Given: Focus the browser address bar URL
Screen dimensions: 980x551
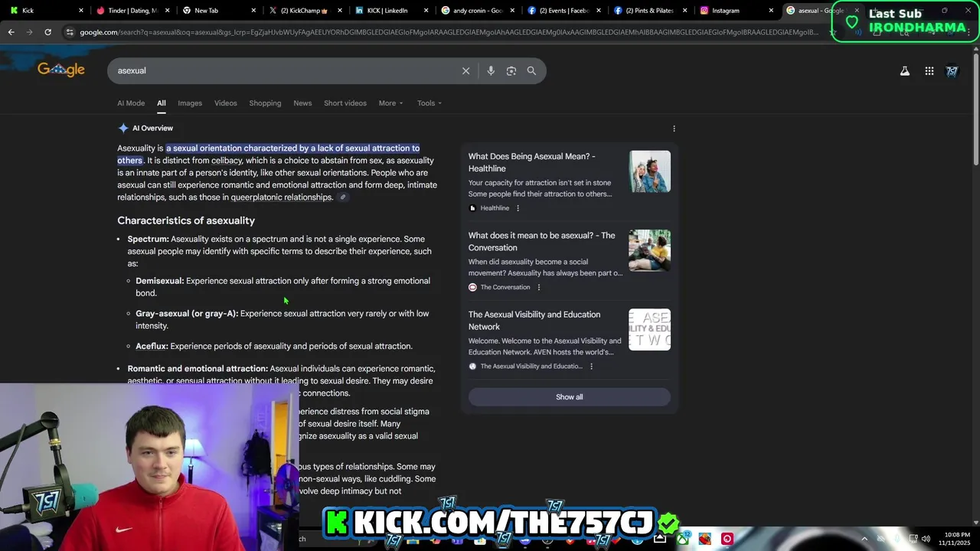Looking at the screenshot, I should tap(448, 32).
